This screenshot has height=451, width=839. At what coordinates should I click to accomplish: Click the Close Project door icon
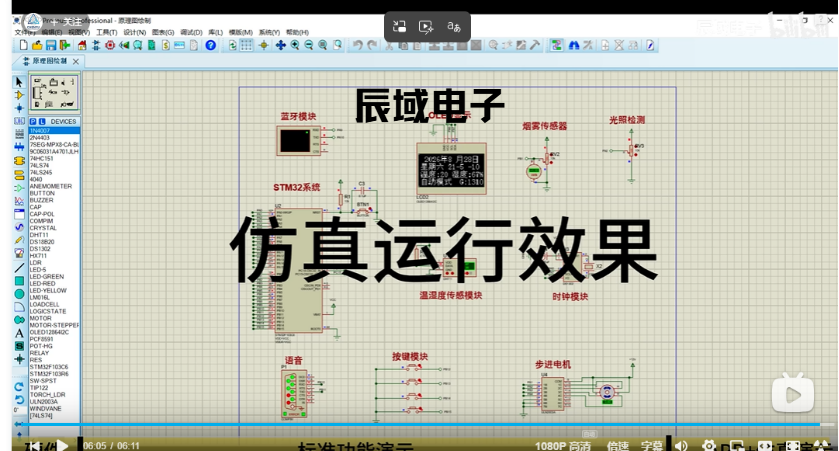pyautogui.click(x=65, y=45)
